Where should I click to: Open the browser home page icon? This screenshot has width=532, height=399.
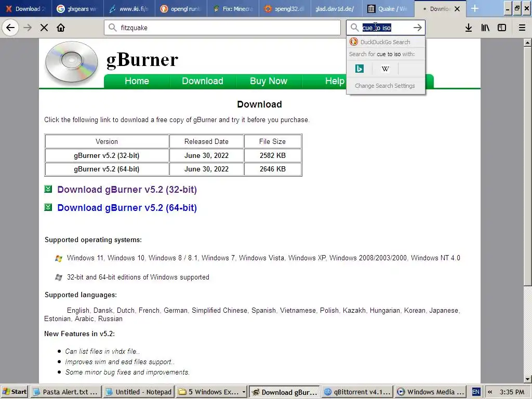click(x=61, y=28)
